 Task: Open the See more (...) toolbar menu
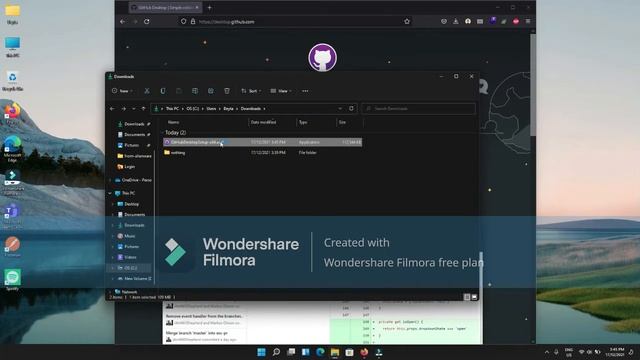[x=305, y=91]
